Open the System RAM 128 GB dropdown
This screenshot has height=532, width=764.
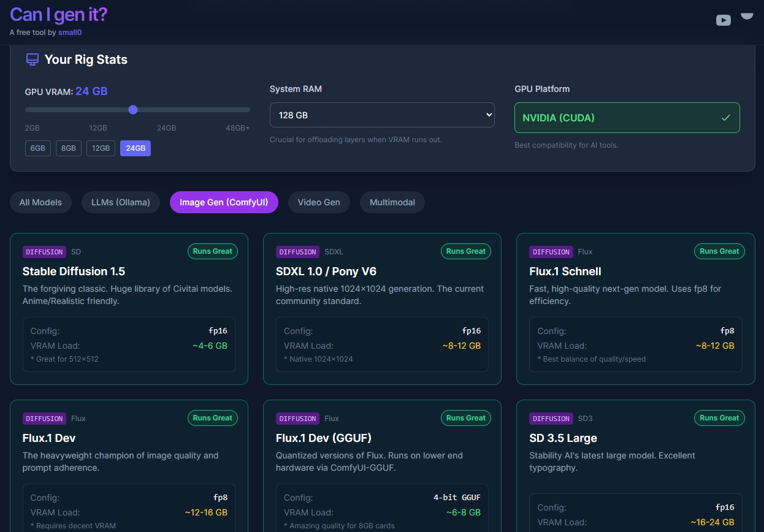(x=382, y=115)
